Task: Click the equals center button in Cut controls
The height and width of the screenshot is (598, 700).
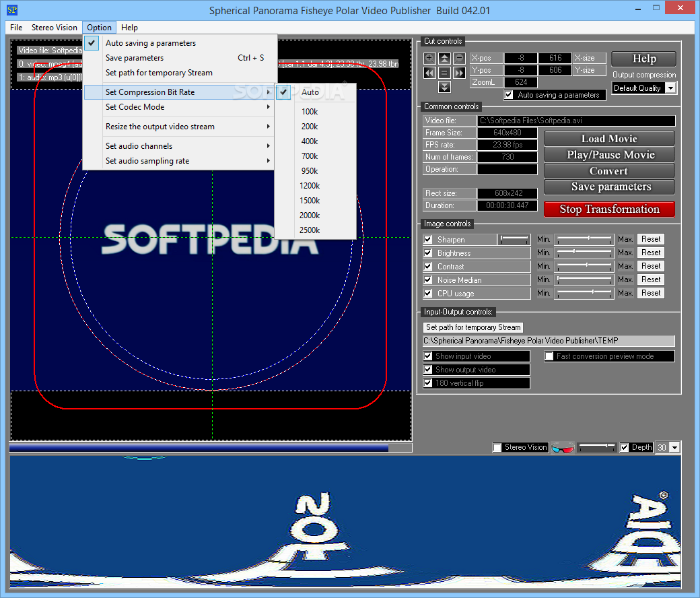Action: pyautogui.click(x=444, y=73)
